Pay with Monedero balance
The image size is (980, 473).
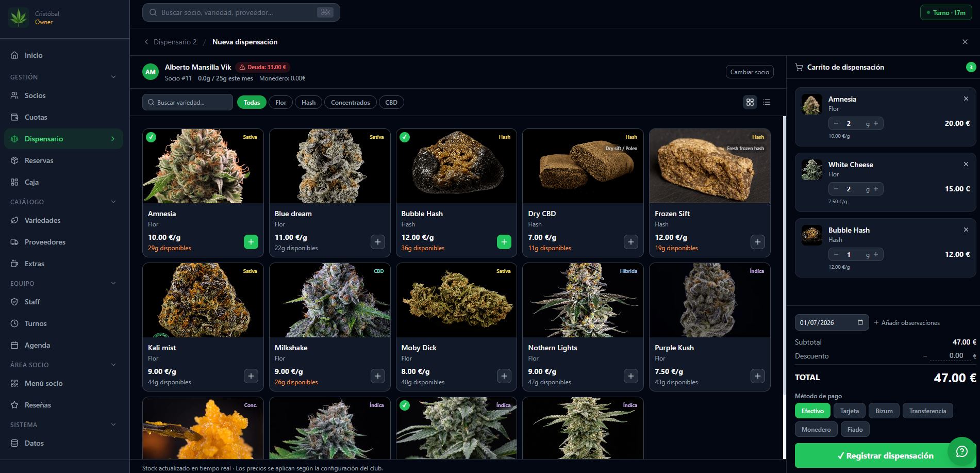(x=816, y=429)
